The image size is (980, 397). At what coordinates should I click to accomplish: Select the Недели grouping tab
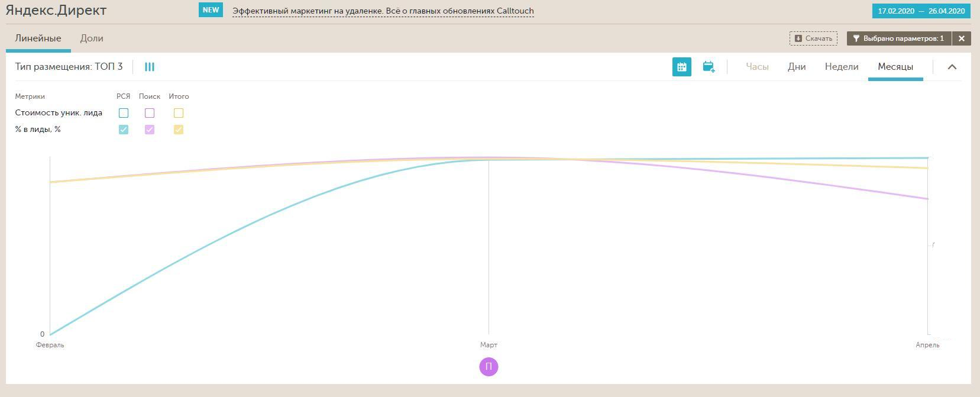click(x=841, y=67)
